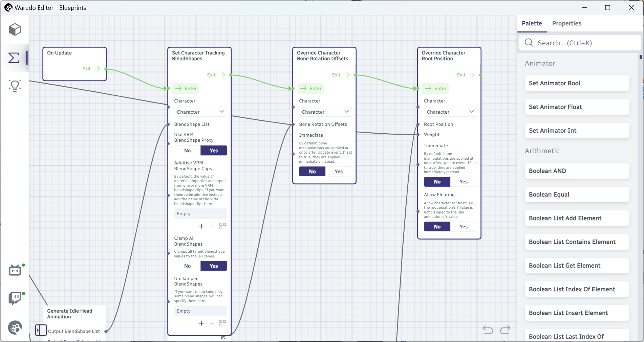
Task: Click the Exit arrow on On Update node
Action: pos(97,69)
